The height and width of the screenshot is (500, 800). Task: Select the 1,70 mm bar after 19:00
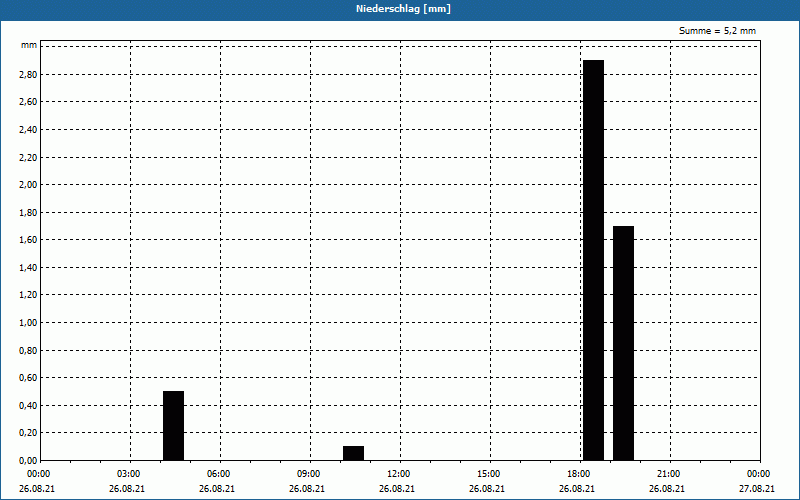click(623, 343)
